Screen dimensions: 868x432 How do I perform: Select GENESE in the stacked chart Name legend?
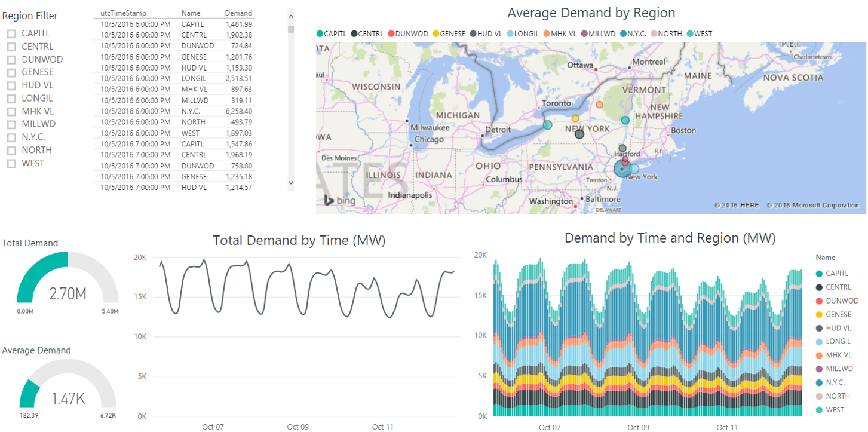[x=835, y=314]
